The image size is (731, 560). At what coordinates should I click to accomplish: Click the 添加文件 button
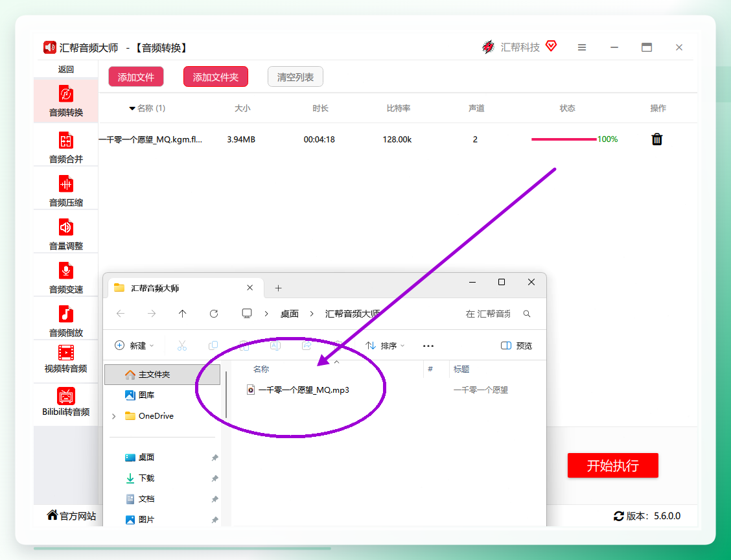pos(135,77)
